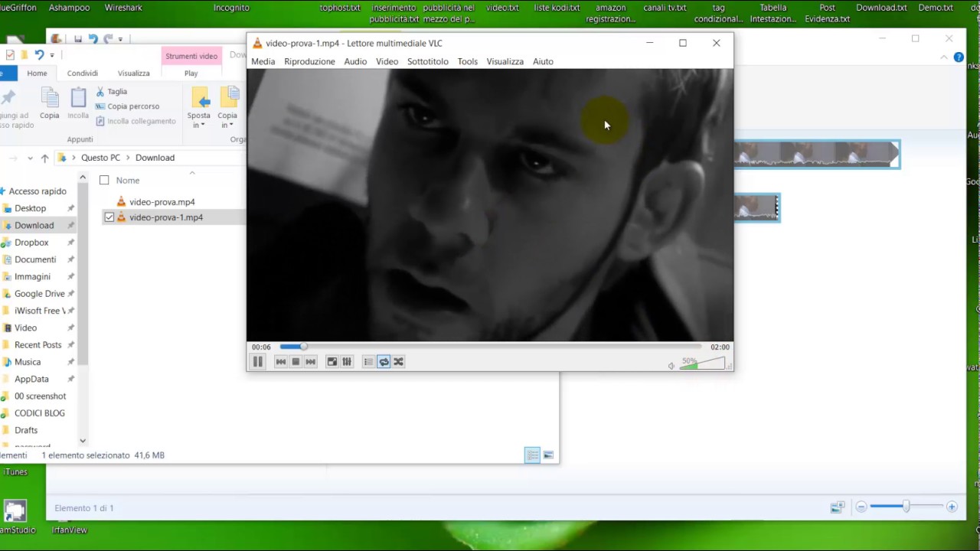Open recent locations dropdown chevron

pos(30,158)
